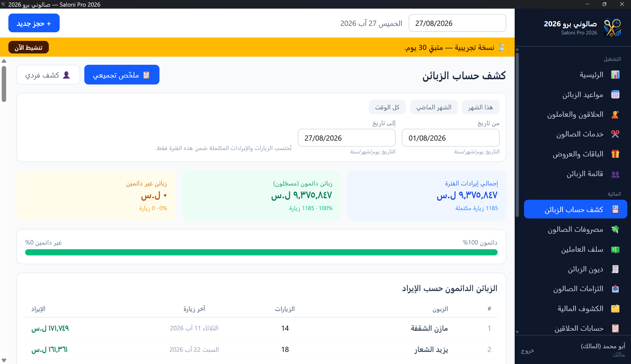The image size is (631, 364).
Task: Click customer name مازن الشققة
Action: [x=429, y=328]
